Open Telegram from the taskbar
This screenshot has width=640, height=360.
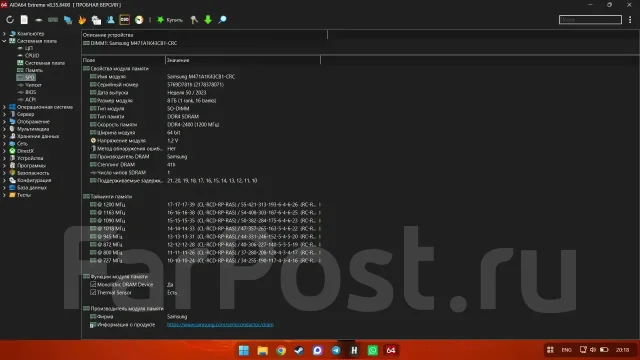[x=336, y=350]
